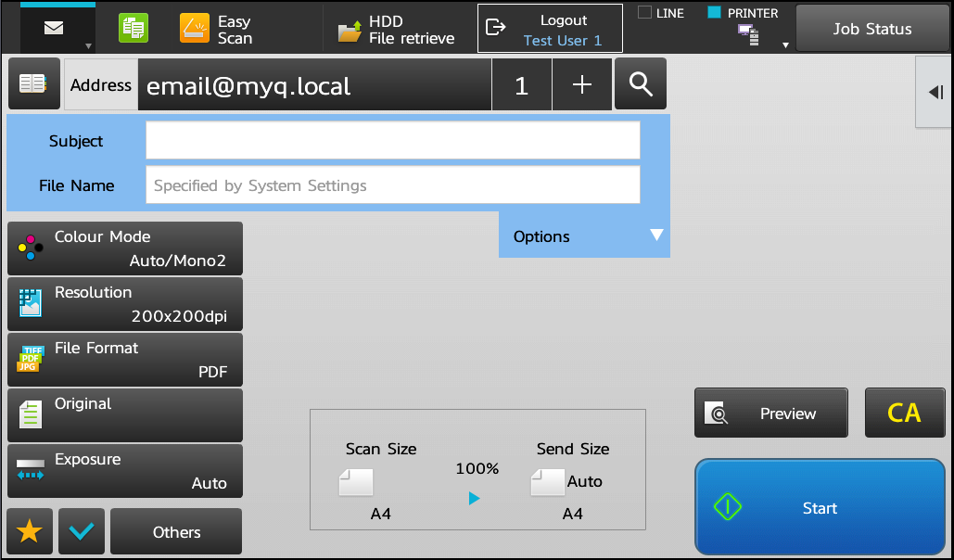Log out Test User 1

(x=550, y=30)
